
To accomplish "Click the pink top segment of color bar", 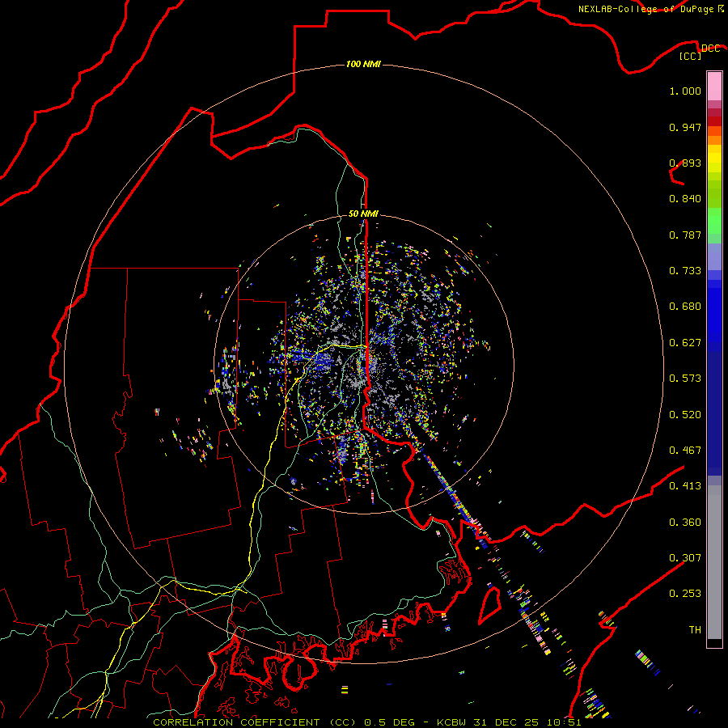I will [714, 87].
